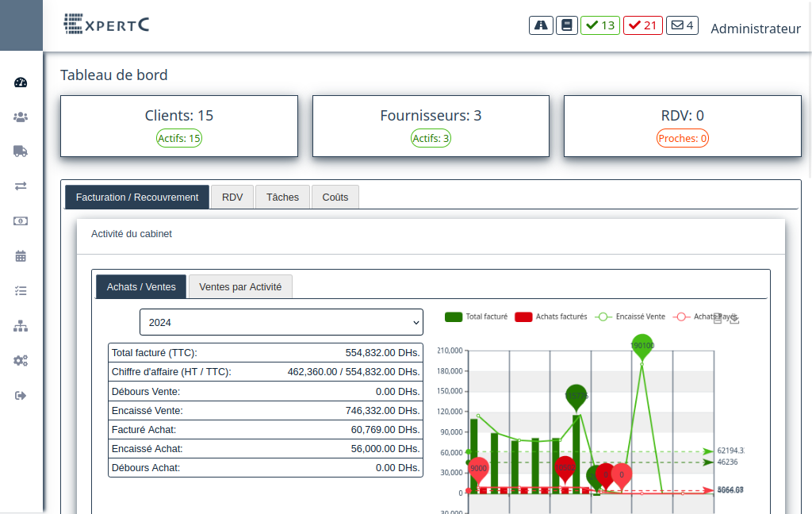The height and width of the screenshot is (514, 812).
Task: Select the Ventes par Activité tab
Action: click(x=240, y=287)
